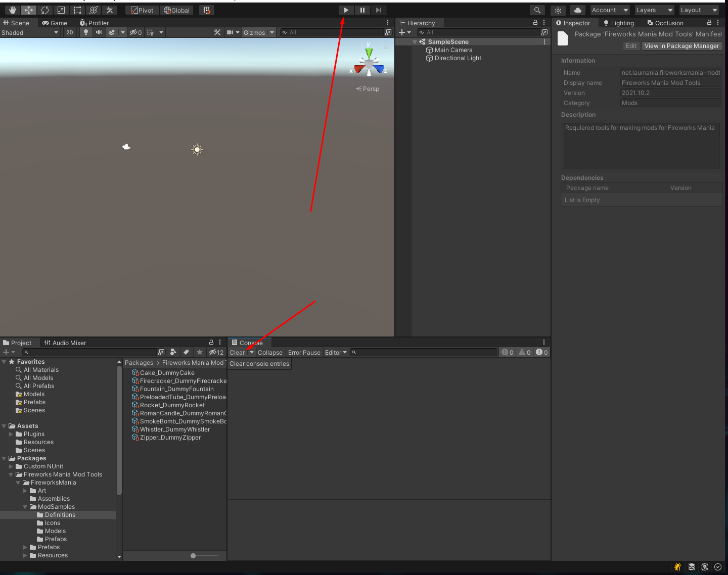Screen dimensions: 728x575
Task: Enable Error Pause in the Console
Action: click(x=304, y=352)
